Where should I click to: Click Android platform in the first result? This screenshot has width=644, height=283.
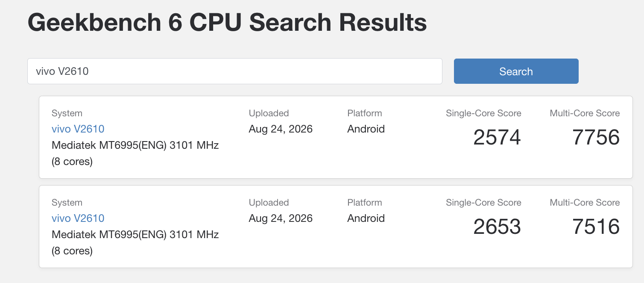point(366,129)
